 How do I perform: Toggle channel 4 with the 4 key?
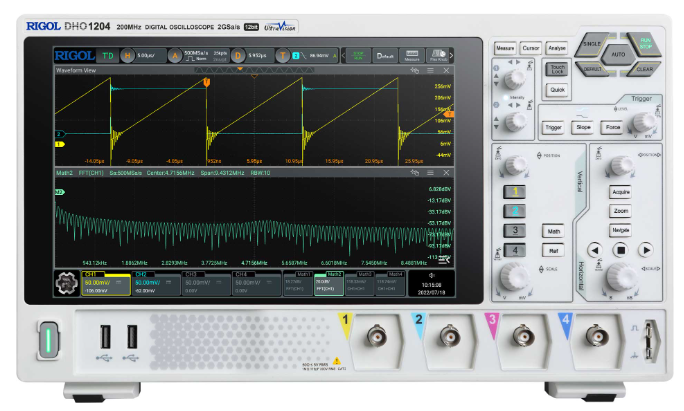point(515,250)
